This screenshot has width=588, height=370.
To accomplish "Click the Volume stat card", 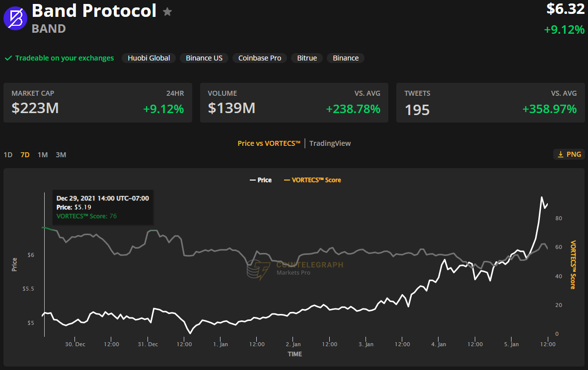I will pyautogui.click(x=294, y=103).
